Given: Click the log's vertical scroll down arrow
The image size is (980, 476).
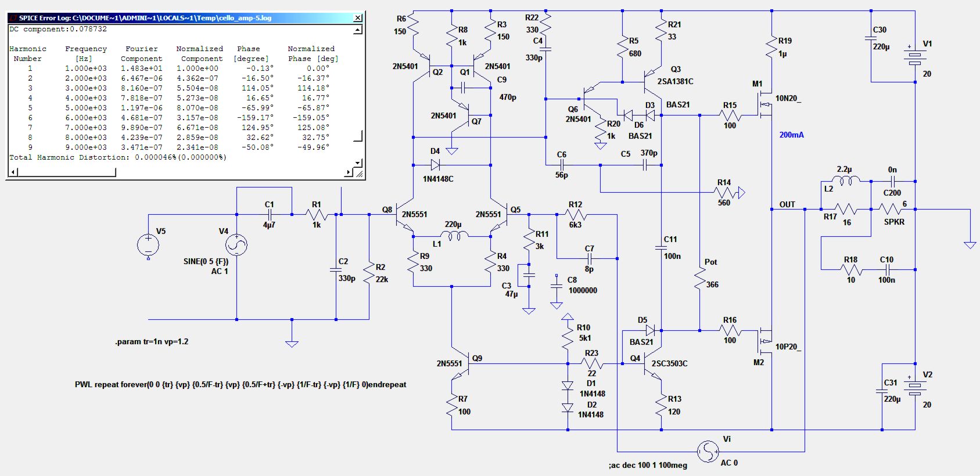Looking at the screenshot, I should [x=358, y=163].
